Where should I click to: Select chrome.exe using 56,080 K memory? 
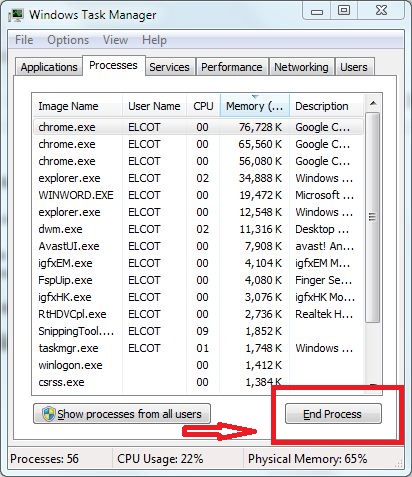point(198,161)
